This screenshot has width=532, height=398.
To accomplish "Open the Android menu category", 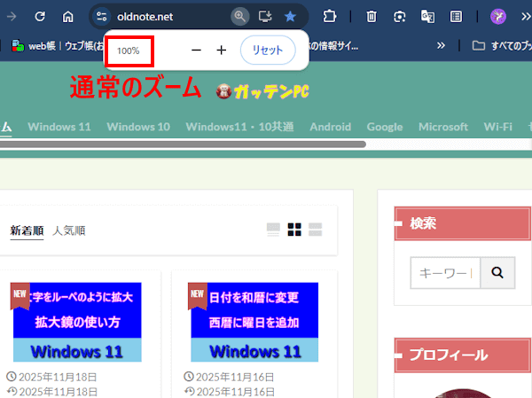I will coord(331,127).
